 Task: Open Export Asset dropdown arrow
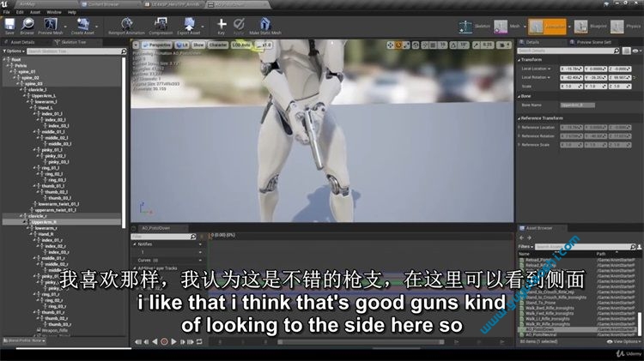(x=203, y=27)
